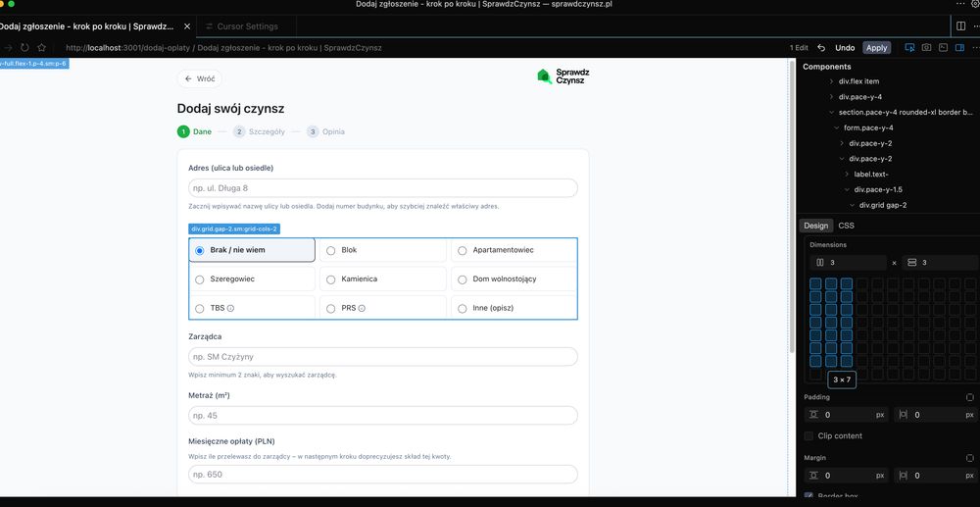Take a screenshot with the camera icon

point(926,47)
